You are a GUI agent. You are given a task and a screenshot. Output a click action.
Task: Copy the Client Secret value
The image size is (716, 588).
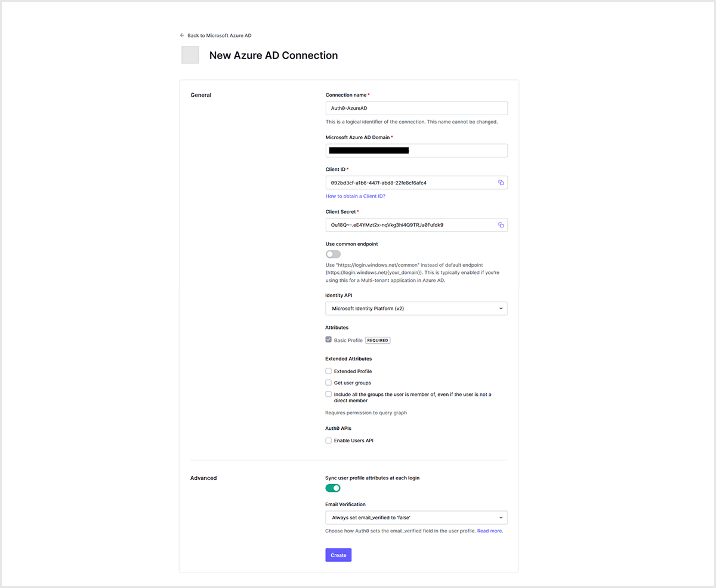pyautogui.click(x=501, y=225)
